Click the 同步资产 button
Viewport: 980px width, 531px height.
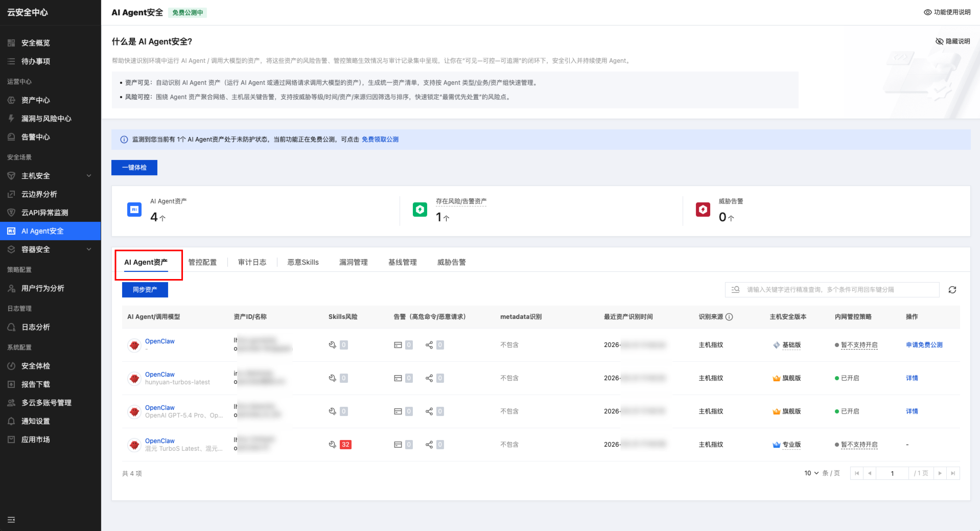click(145, 290)
